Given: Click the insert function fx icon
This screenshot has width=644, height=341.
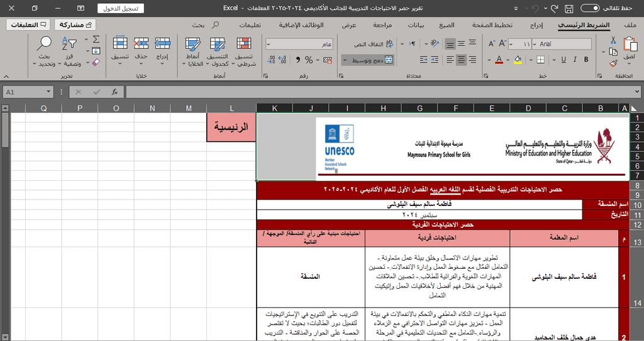Looking at the screenshot, I should pyautogui.click(x=115, y=92).
